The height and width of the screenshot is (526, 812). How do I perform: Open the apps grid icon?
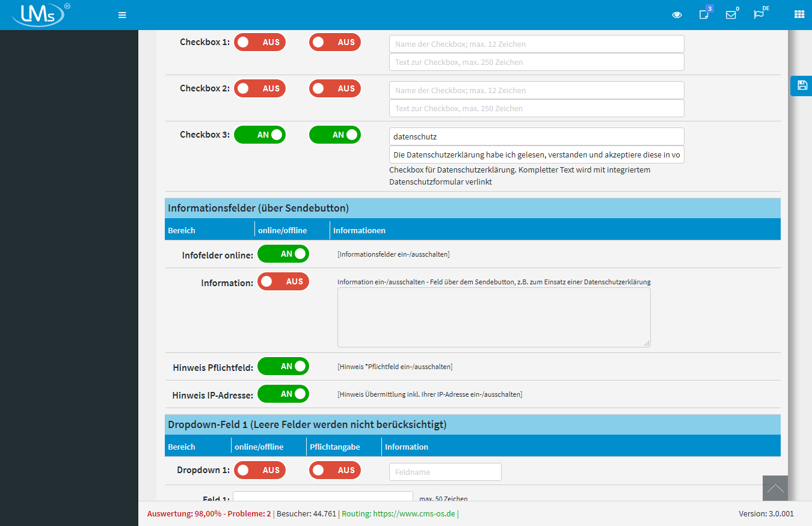coord(799,14)
